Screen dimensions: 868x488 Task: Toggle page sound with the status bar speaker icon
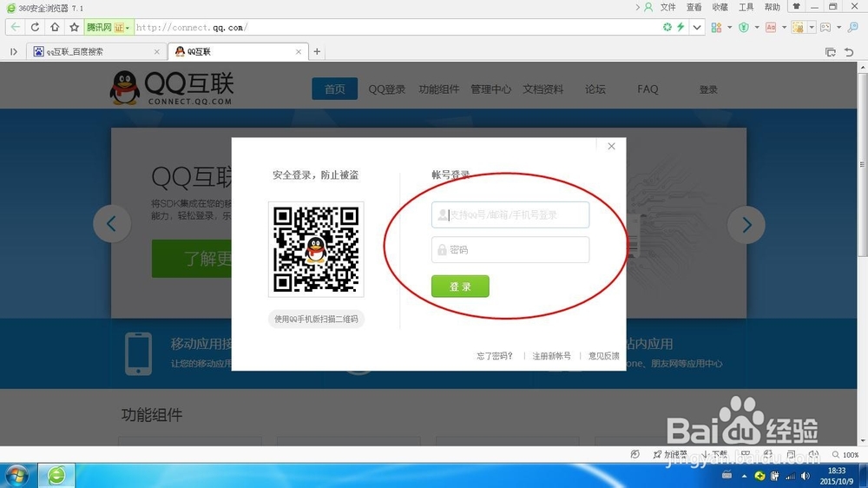(813, 454)
